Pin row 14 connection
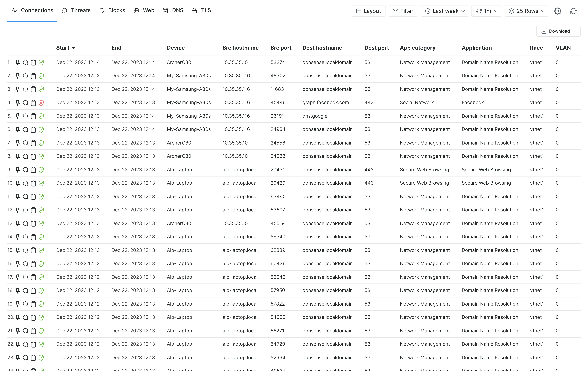The image size is (588, 378). (18, 237)
